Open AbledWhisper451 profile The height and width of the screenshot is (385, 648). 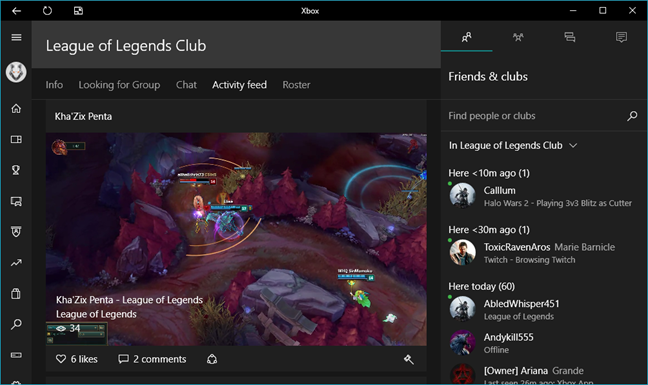(544, 309)
